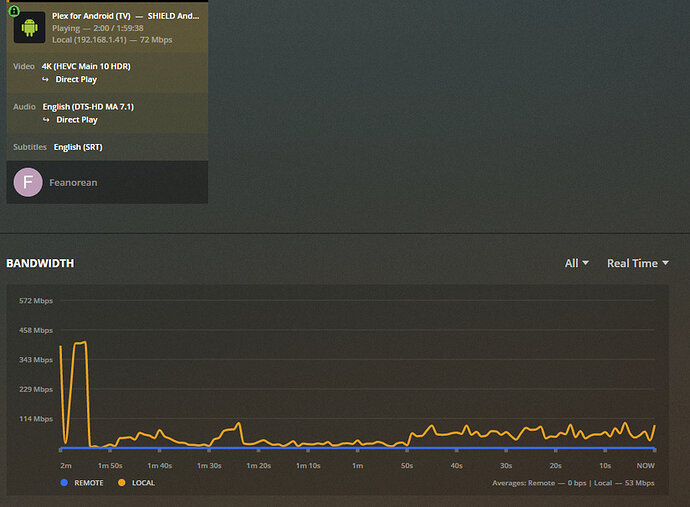Click the 50s timeline label

407,466
